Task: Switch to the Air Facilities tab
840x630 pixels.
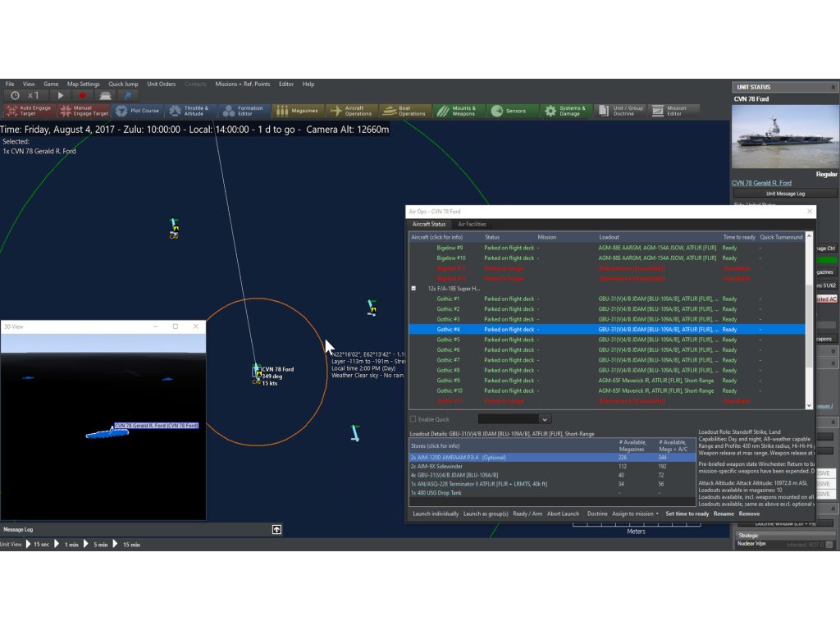Action: click(x=472, y=224)
